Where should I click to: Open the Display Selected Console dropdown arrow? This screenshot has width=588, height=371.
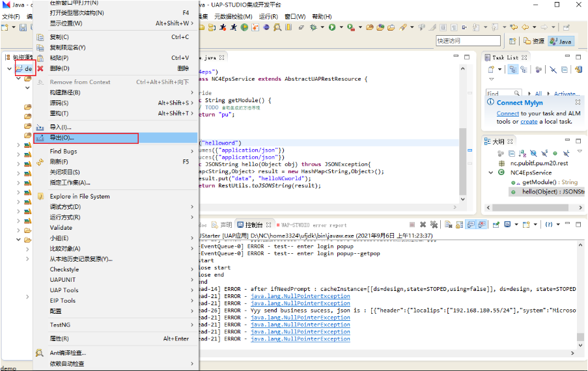tap(516, 225)
